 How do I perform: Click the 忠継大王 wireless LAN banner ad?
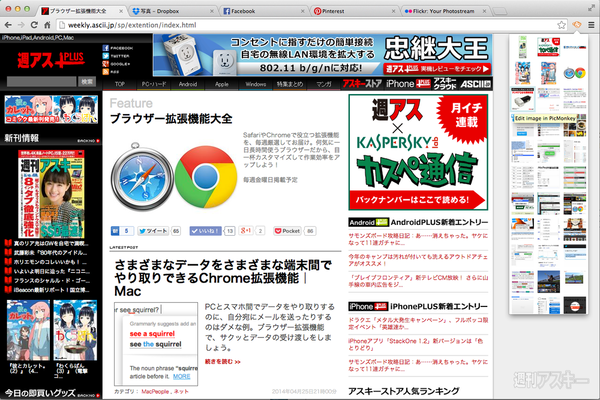(323, 55)
